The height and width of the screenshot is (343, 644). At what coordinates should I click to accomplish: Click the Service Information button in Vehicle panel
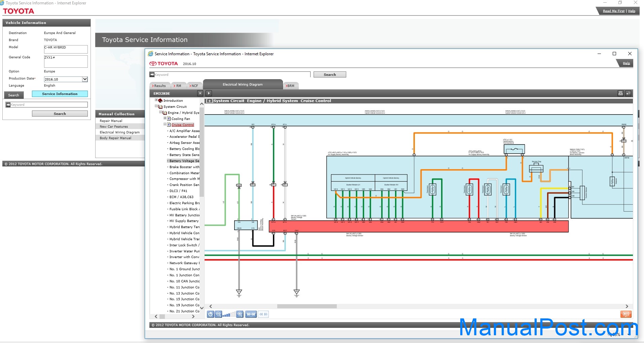coord(60,94)
